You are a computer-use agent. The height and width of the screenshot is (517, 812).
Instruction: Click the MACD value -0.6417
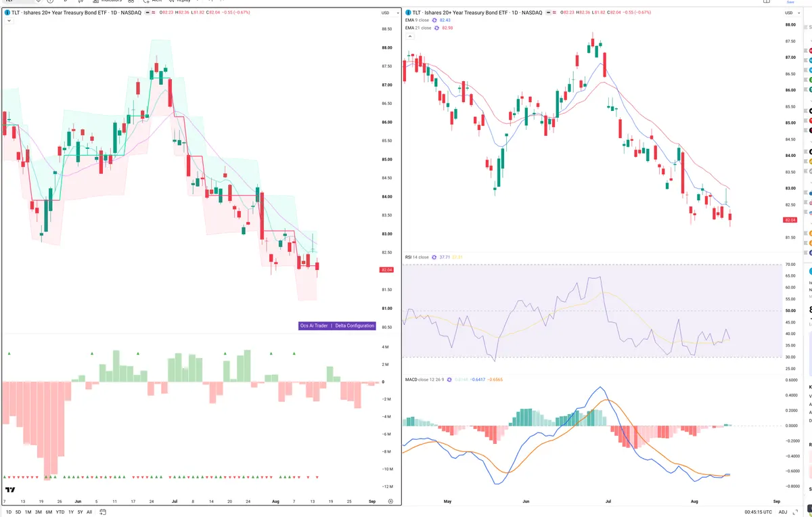478,380
